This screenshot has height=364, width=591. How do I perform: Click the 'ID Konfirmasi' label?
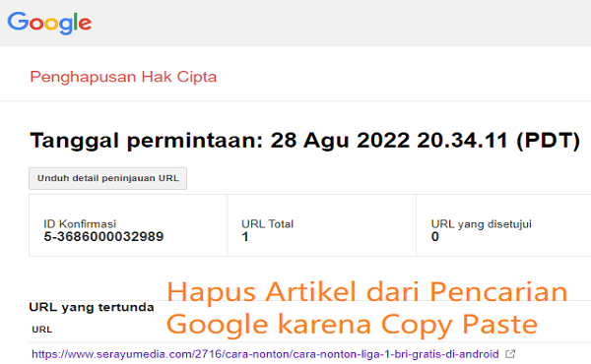(80, 224)
